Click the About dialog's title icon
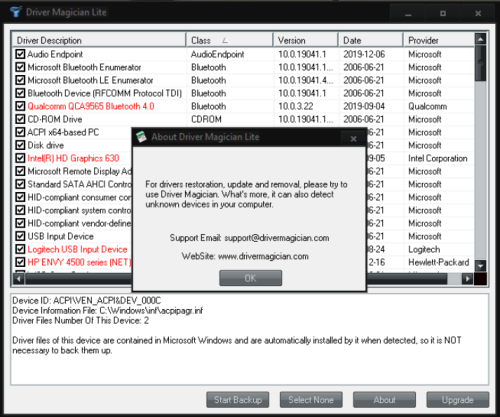500x417 pixels. coord(141,137)
